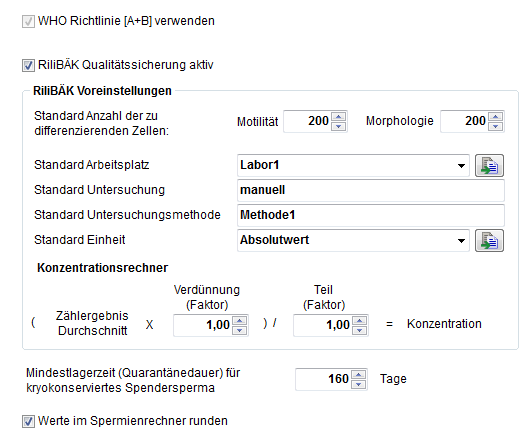Toggle Werte im Spermienrechner runden checkbox
This screenshot has width=529, height=445.
[x=28, y=421]
